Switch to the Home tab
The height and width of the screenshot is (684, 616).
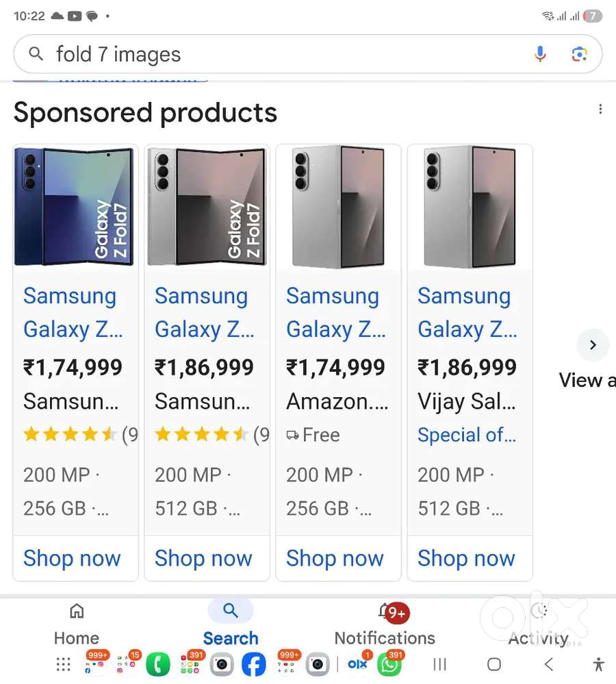(x=77, y=624)
